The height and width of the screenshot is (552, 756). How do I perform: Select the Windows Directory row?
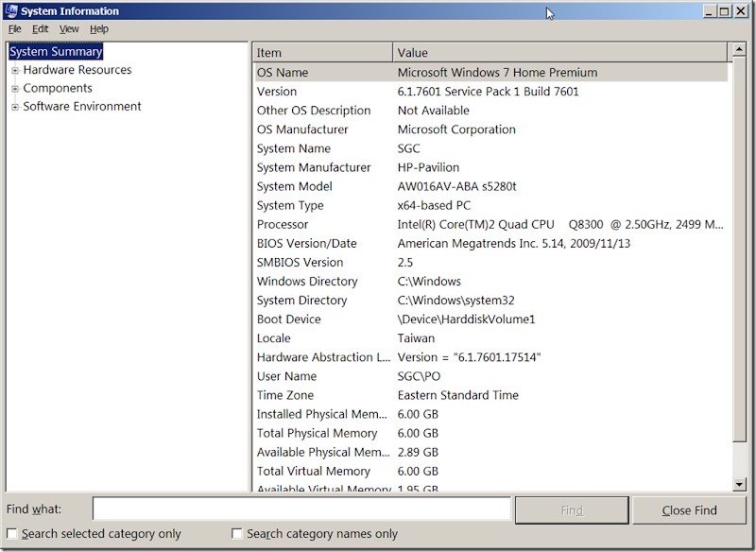[x=490, y=282]
